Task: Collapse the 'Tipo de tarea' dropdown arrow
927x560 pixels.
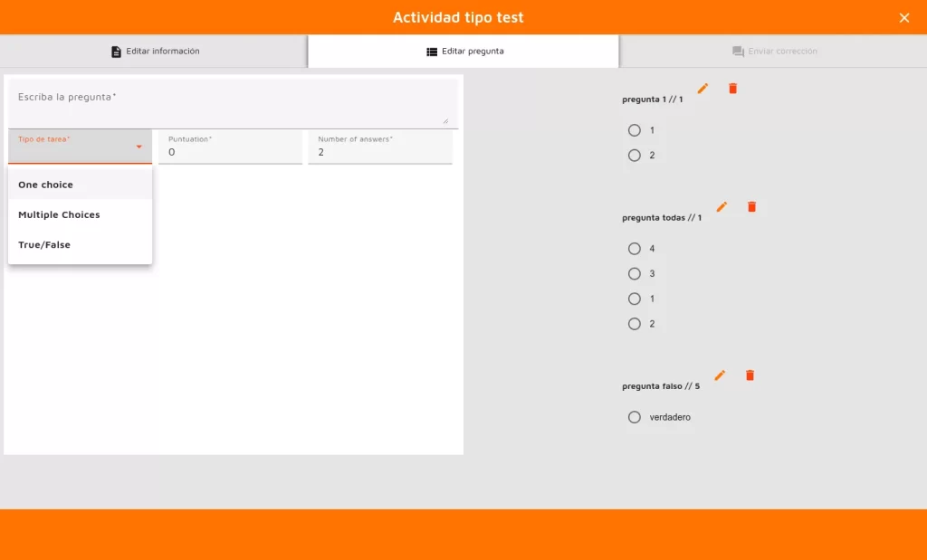Action: (x=139, y=147)
